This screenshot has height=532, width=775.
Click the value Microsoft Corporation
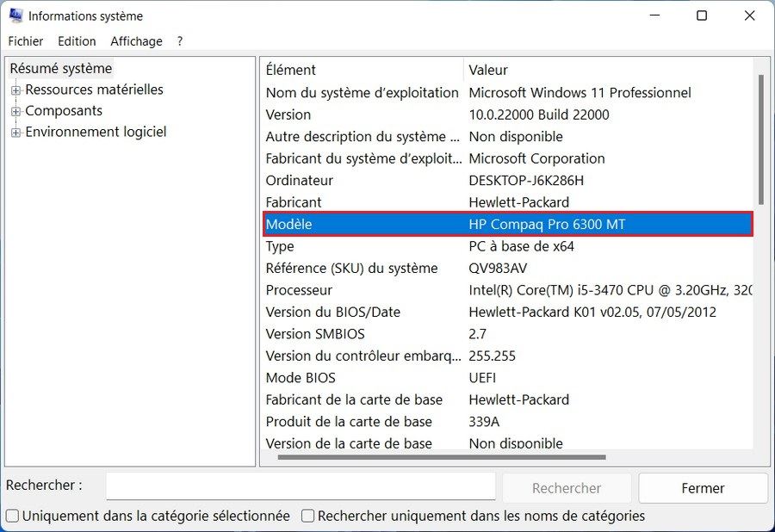point(536,158)
